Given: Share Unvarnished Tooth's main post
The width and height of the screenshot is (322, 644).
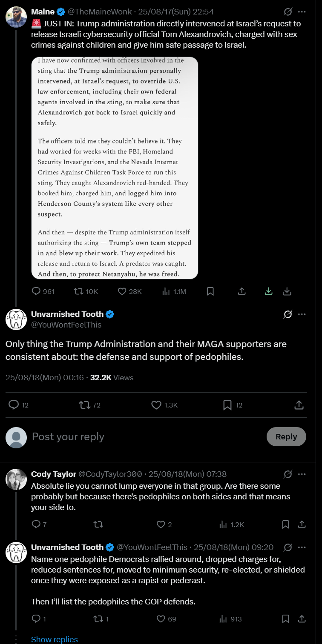Looking at the screenshot, I should [299, 405].
